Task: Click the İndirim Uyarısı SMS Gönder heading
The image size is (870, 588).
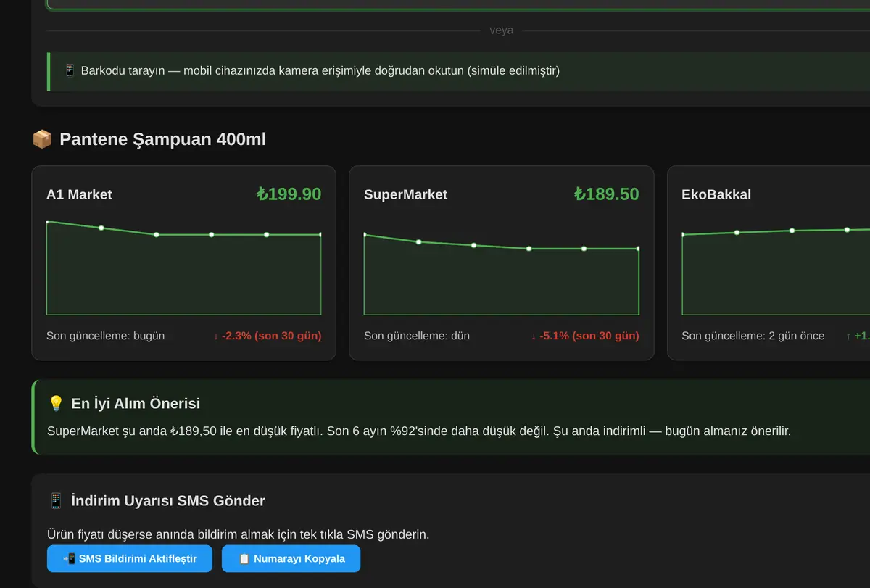Action: tap(168, 501)
